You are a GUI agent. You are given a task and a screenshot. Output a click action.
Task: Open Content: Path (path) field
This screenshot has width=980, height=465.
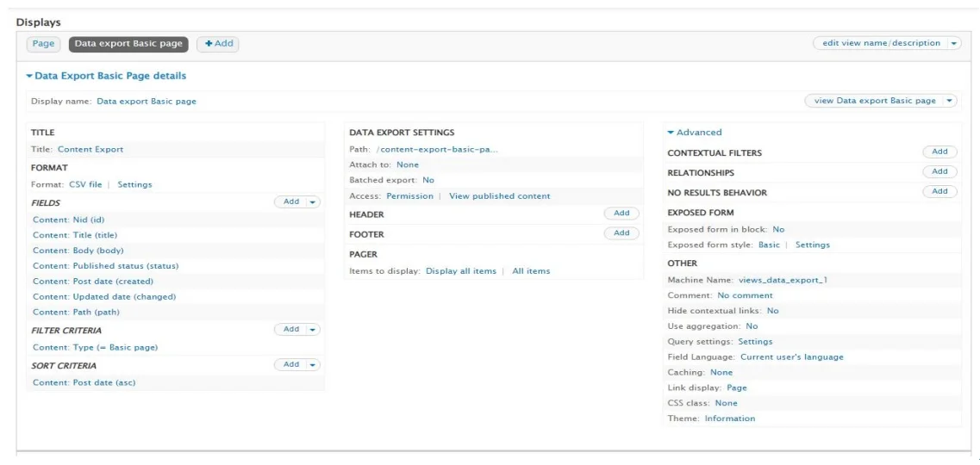tap(76, 312)
